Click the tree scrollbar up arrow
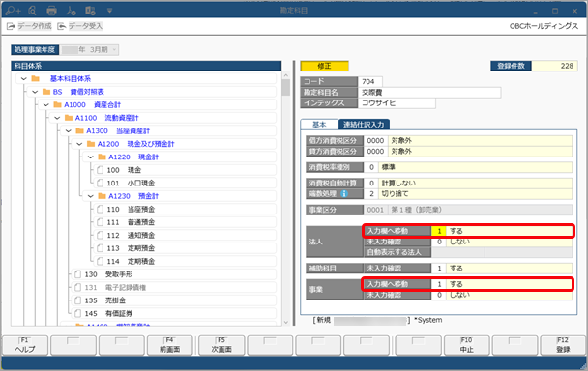Viewport: 588px width, 371px height. tap(286, 75)
